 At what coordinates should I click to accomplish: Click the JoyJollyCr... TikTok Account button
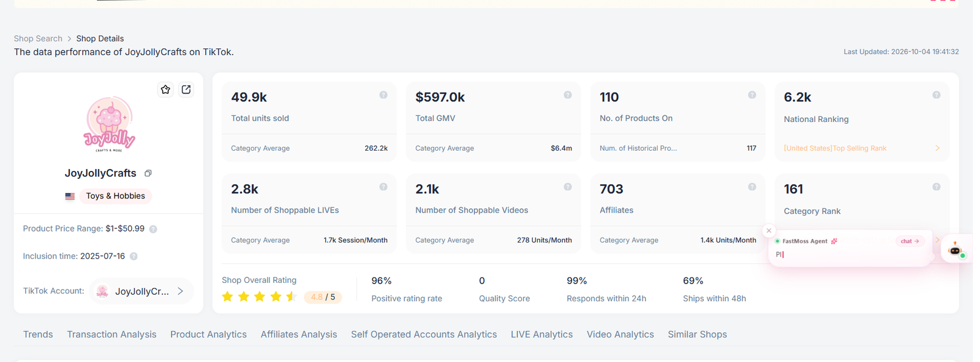click(141, 292)
